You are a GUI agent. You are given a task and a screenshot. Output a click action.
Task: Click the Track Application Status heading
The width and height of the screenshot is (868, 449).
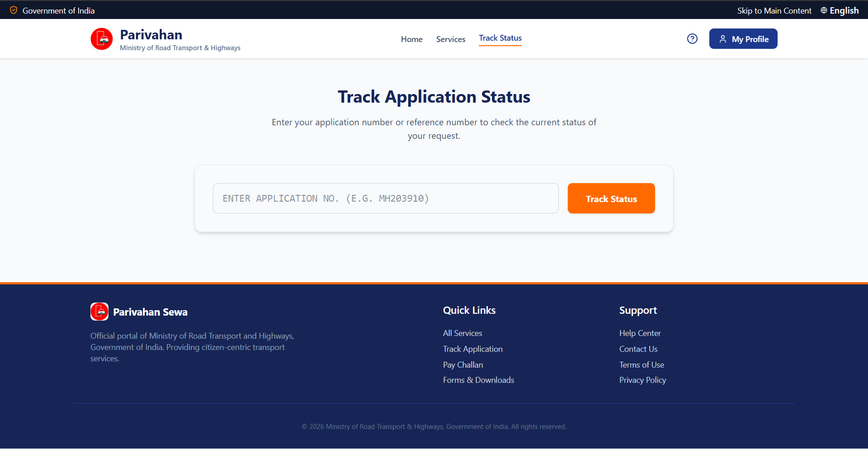[x=434, y=97]
